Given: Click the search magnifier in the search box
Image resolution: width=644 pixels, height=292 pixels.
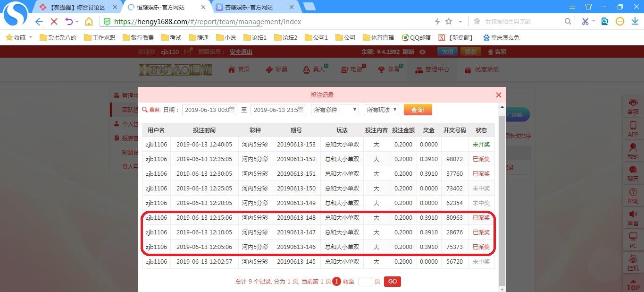Looking at the screenshot, I should coord(568,21).
